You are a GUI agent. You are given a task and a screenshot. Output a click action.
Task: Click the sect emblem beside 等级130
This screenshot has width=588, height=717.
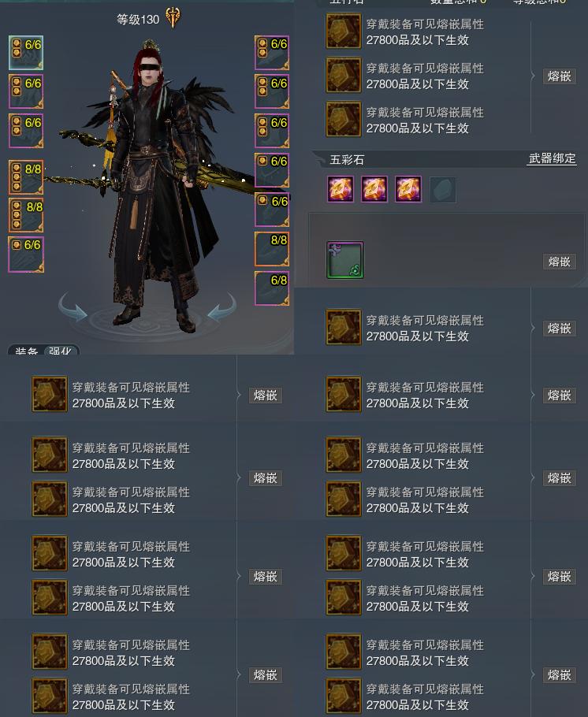coord(173,18)
